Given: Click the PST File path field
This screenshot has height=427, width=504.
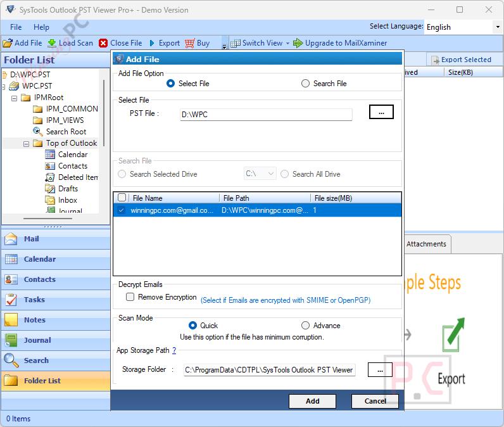Looking at the screenshot, I should pyautogui.click(x=266, y=115).
